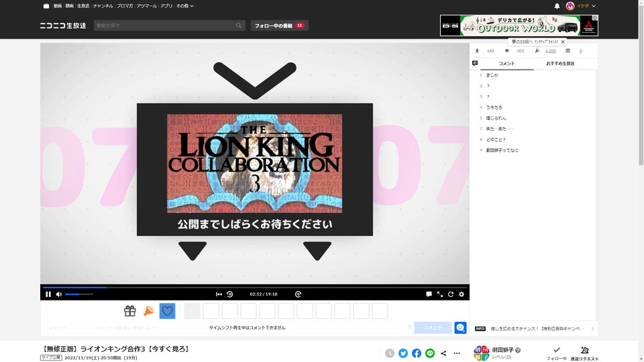
Task: Click the grey timeshift clock icon
Action: coord(389,353)
